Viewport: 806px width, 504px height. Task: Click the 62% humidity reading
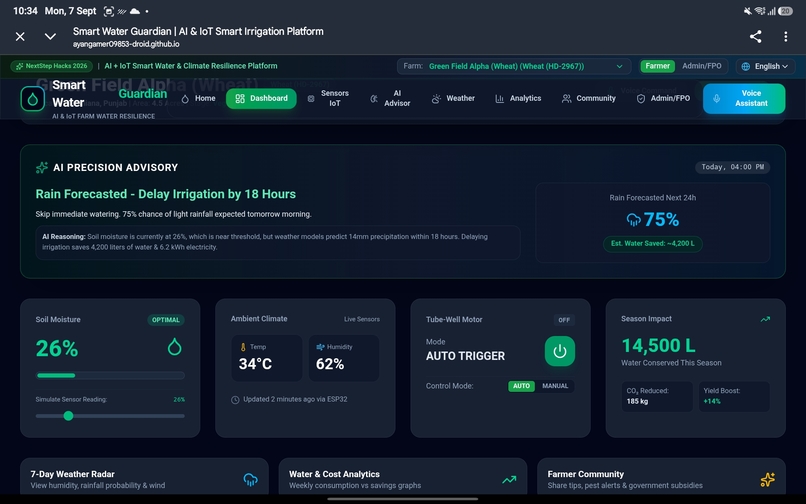coord(329,364)
